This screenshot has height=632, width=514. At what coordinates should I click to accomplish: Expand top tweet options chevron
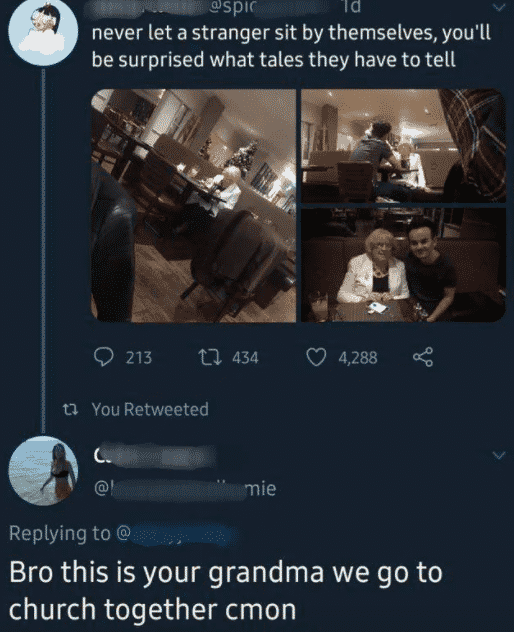tap(499, 7)
